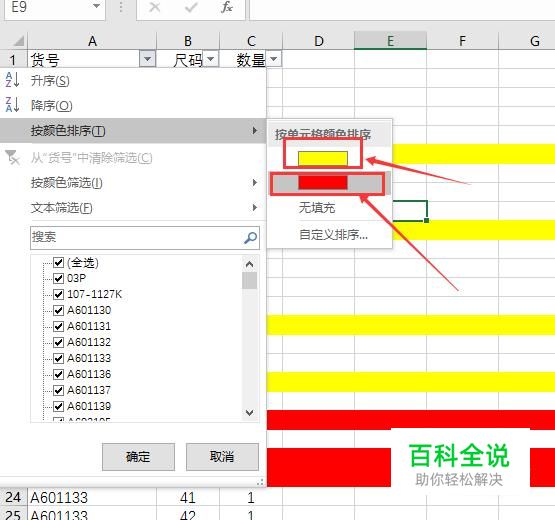Click the select-all corner triangle
This screenshot has height=520, width=555.
pos(18,41)
